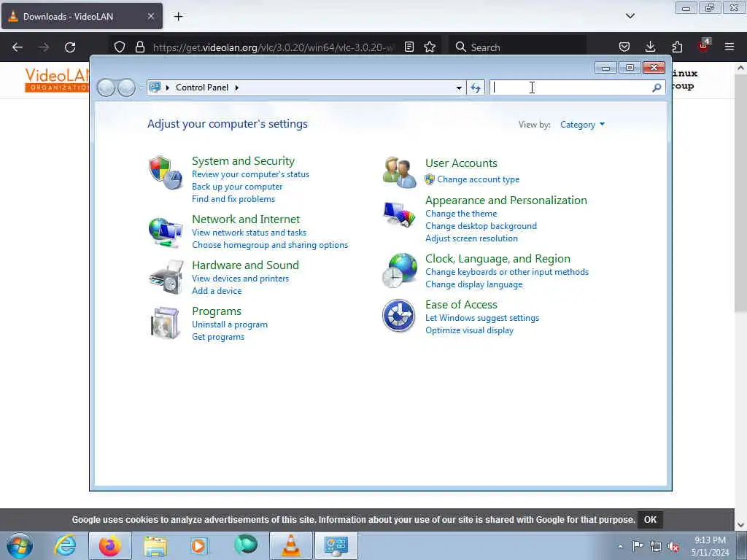Open System and Security shield icon
The image size is (747, 560).
[166, 172]
